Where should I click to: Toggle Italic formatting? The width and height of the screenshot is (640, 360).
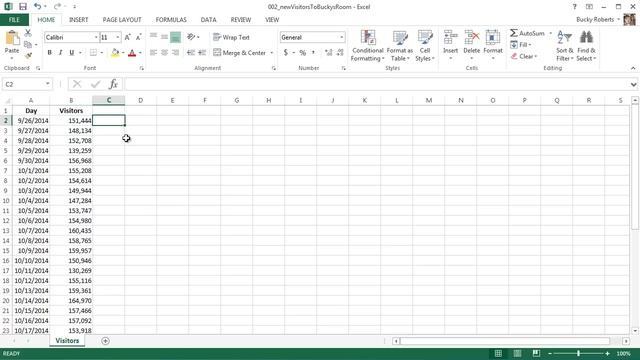(60, 53)
